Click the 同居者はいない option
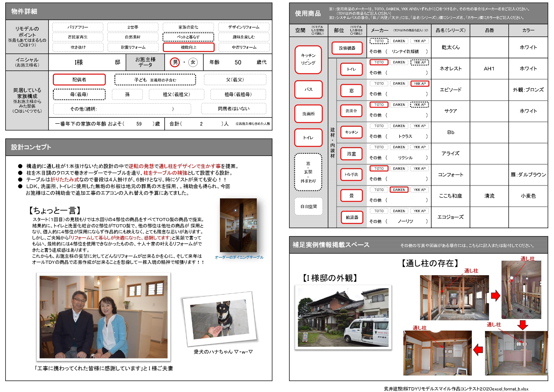The height and width of the screenshot is (392, 554). [234, 109]
